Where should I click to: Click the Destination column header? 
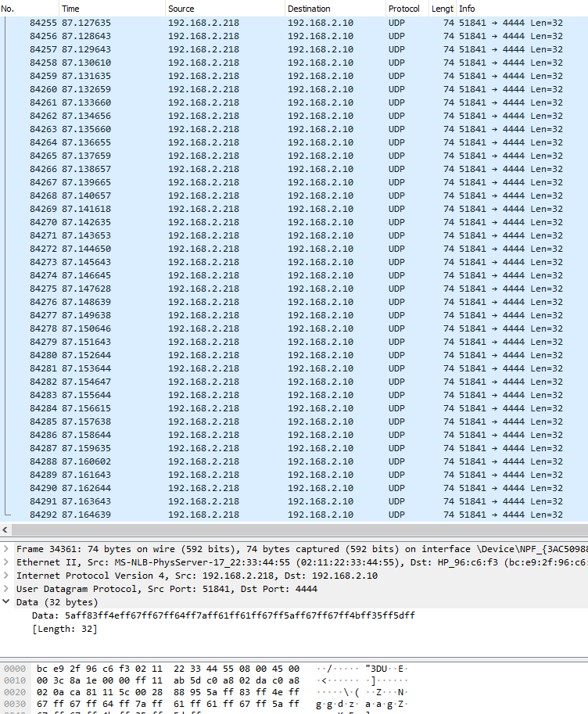[332, 9]
